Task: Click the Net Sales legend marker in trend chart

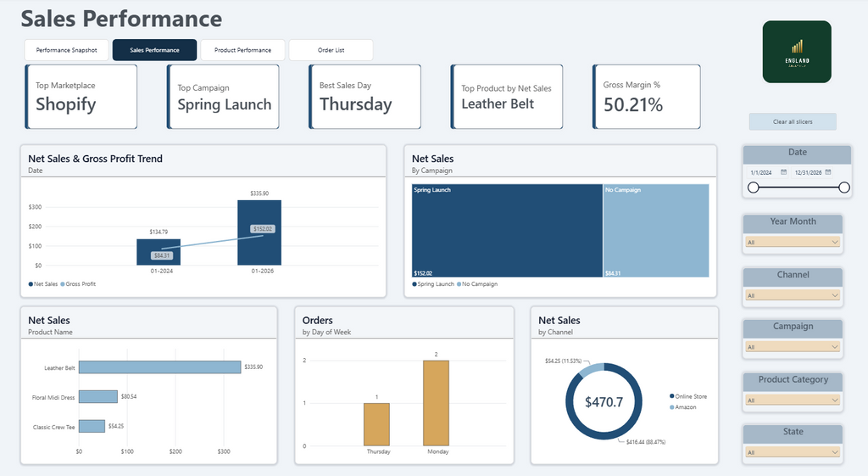Action: point(31,283)
